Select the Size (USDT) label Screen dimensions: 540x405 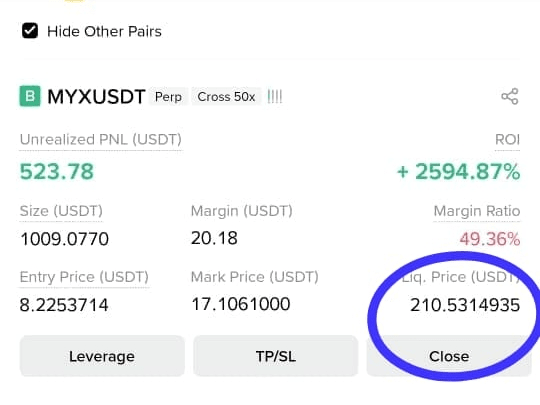(x=61, y=211)
